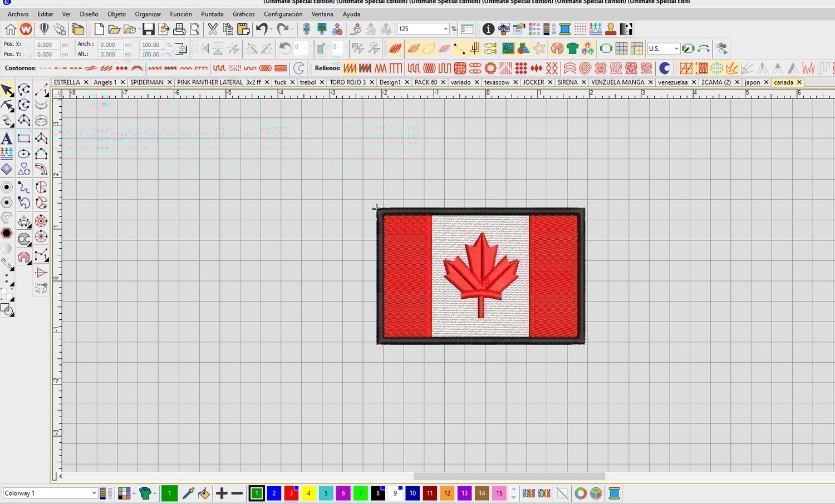The height and width of the screenshot is (504, 835).
Task: Switch to the japon tab
Action: click(x=752, y=82)
